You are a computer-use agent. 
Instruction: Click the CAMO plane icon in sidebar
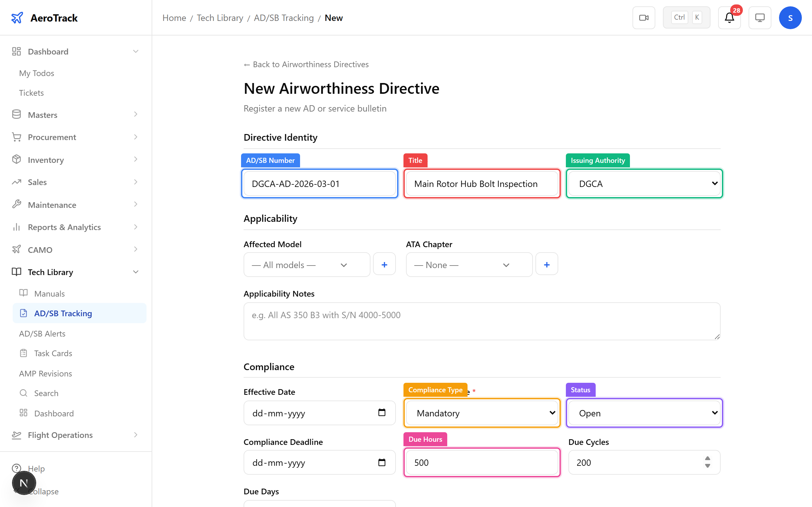point(16,249)
